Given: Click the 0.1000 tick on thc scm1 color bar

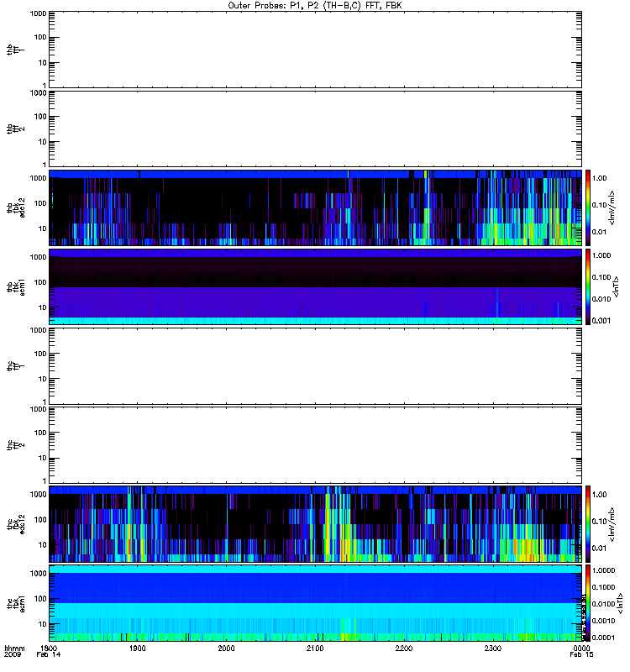Looking at the screenshot, I should tap(603, 587).
